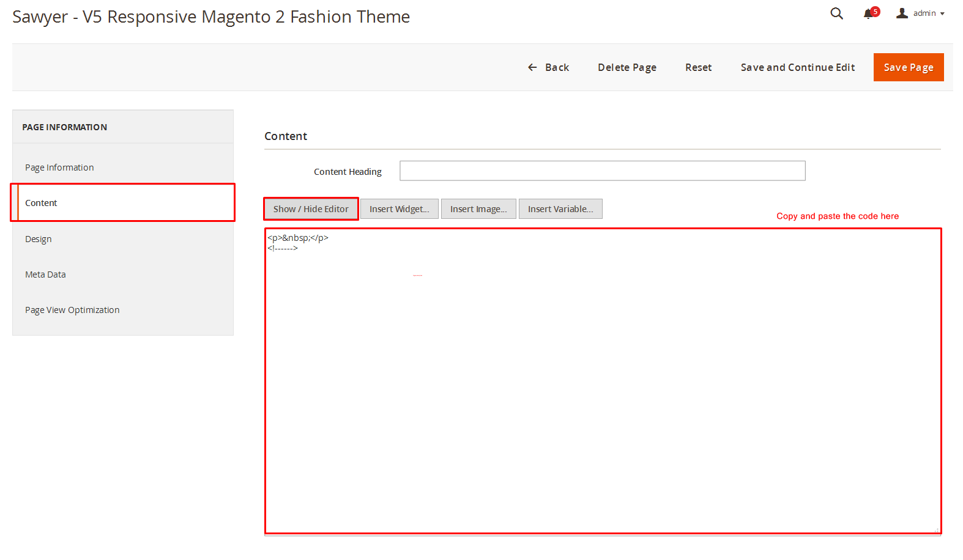Click the <!------> comment line

tap(283, 248)
